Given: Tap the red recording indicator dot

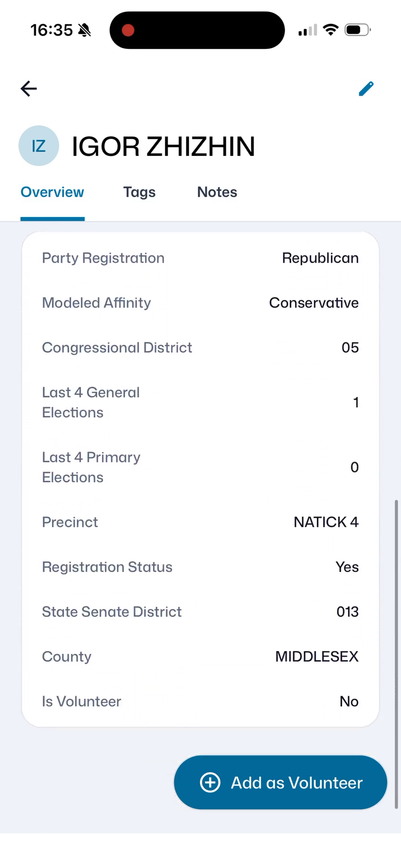Looking at the screenshot, I should tap(128, 30).
